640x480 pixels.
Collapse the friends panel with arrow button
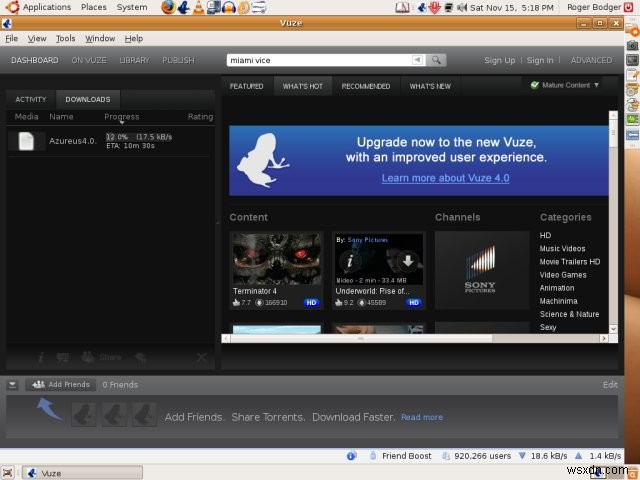coord(12,384)
